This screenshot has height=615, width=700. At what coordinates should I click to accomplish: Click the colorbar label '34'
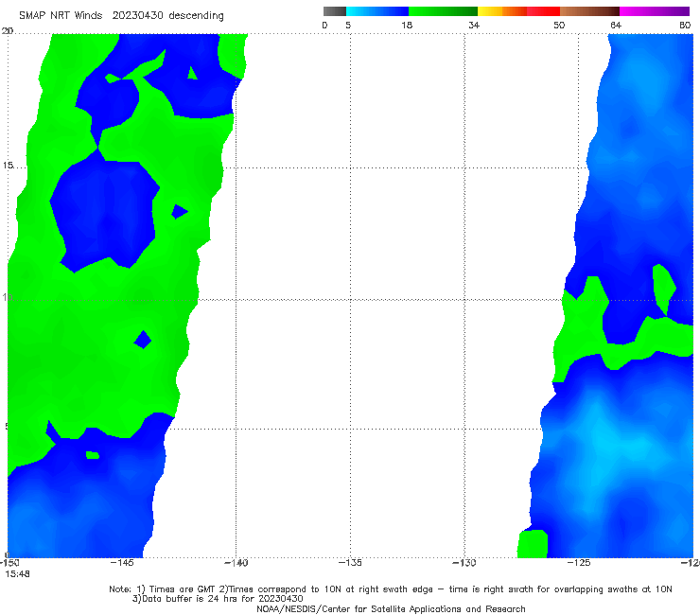pos(474,26)
